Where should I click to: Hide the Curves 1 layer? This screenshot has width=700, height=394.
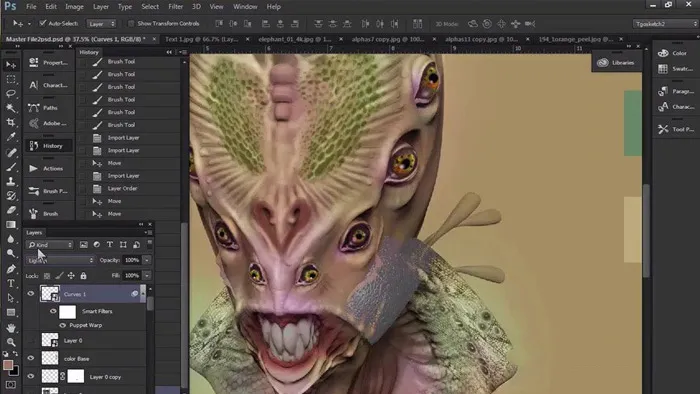tap(30, 294)
